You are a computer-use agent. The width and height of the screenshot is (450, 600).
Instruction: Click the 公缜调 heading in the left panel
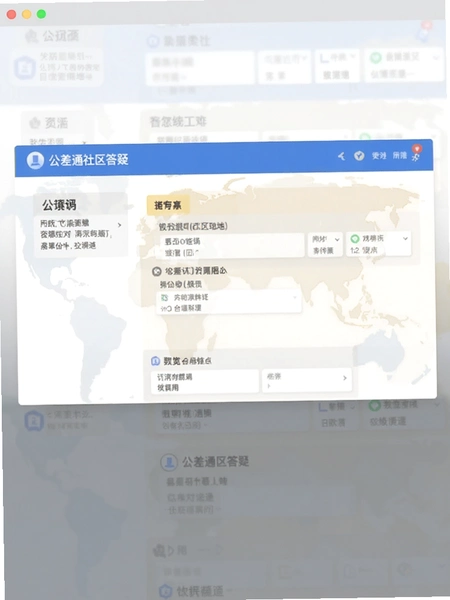[x=59, y=205]
